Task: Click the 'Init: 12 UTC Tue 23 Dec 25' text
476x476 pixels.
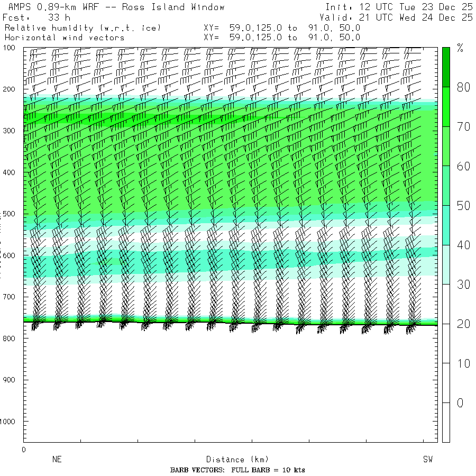Action: (399, 7)
